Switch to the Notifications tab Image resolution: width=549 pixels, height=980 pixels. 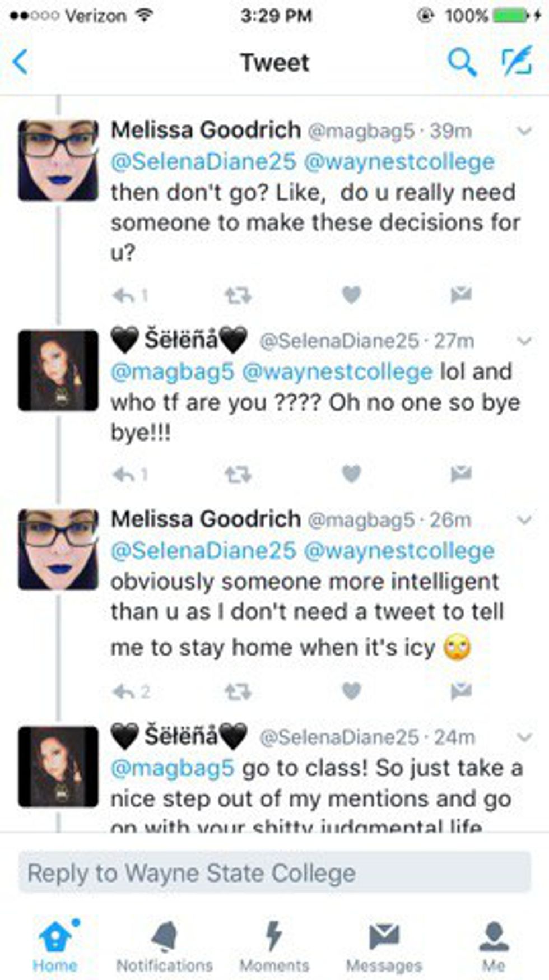[x=165, y=947]
